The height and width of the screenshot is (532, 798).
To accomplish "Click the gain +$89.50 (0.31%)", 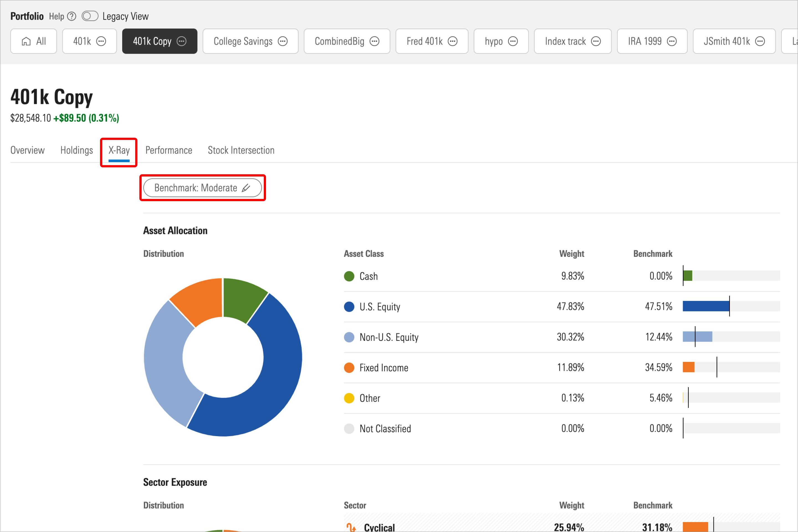I will point(86,118).
